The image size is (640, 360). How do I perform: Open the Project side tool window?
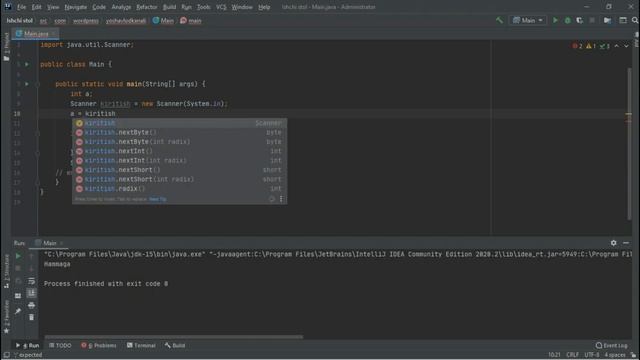(x=6, y=47)
